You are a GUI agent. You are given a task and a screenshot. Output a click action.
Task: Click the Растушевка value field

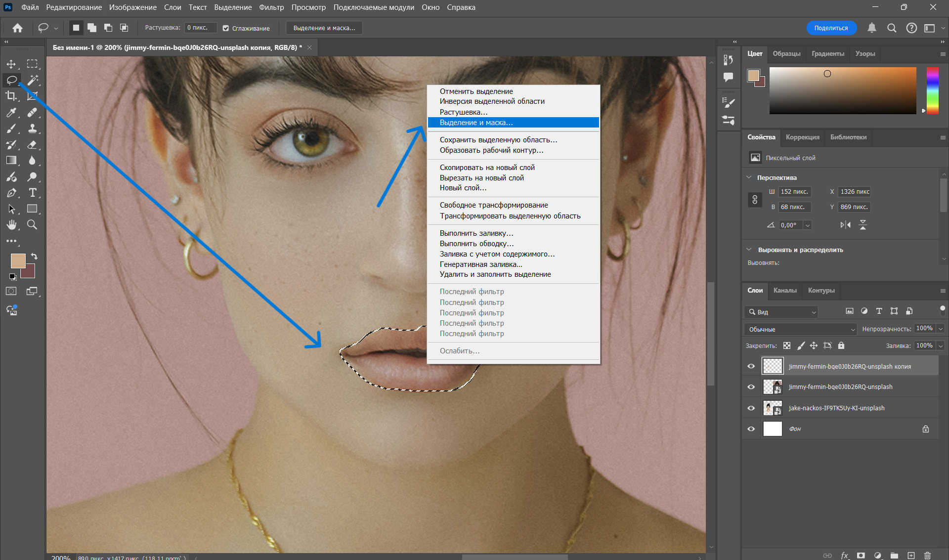[200, 28]
